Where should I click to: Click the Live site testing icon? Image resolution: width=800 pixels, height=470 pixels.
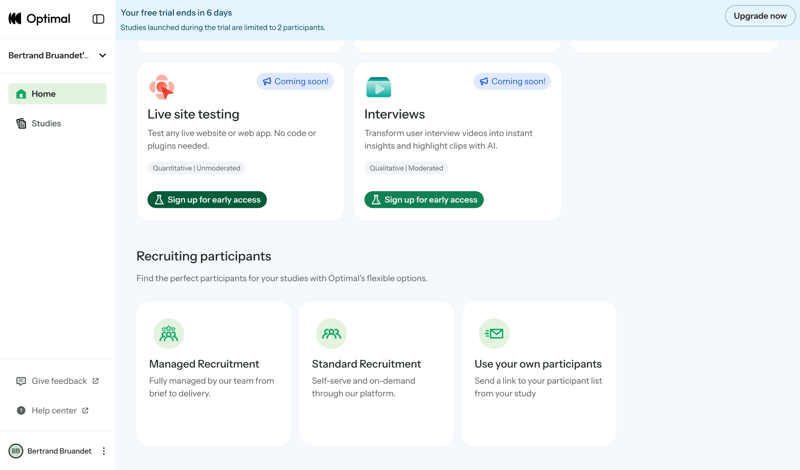(161, 87)
